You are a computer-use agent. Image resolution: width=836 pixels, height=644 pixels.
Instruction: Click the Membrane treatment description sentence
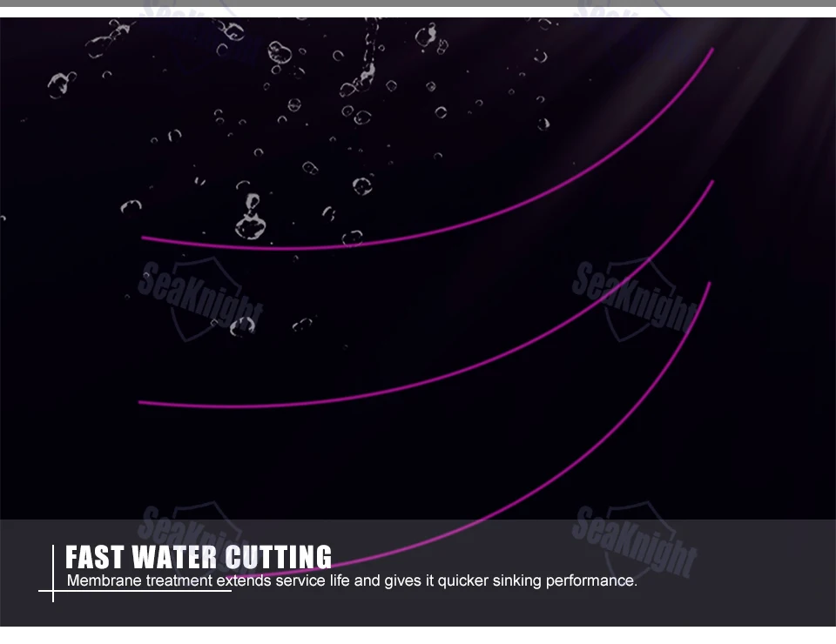[x=352, y=580]
